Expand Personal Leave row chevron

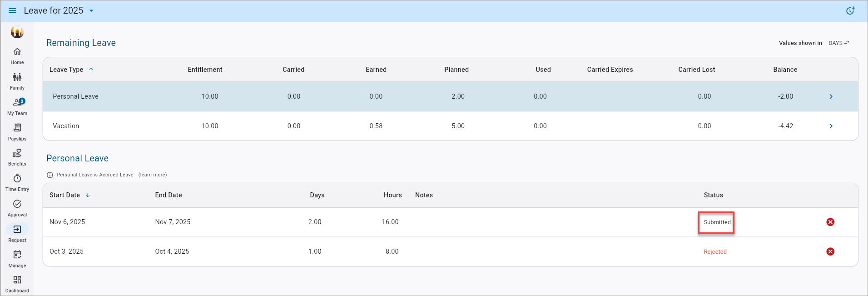[x=831, y=96]
